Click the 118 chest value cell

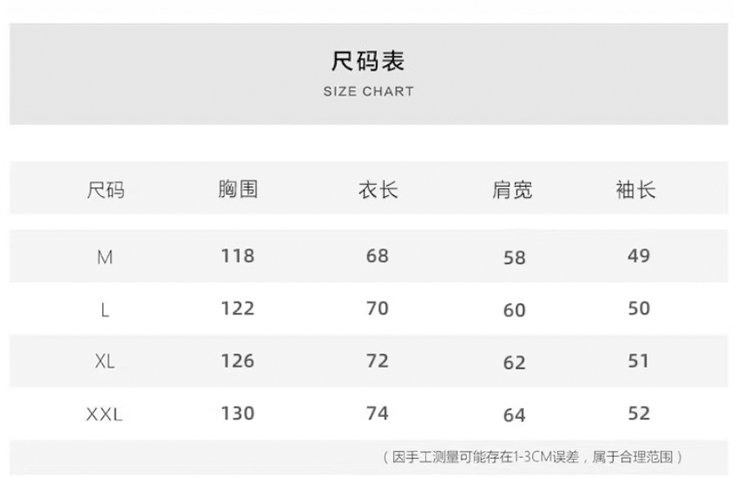coord(238,256)
